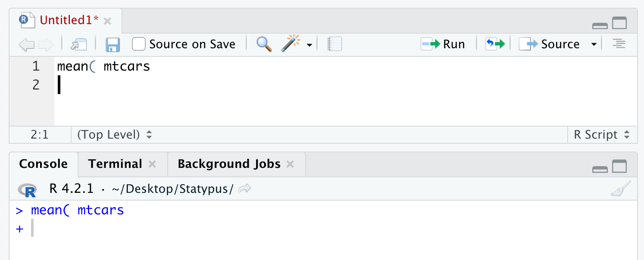
Task: Click the re-run previous code icon
Action: [x=495, y=44]
